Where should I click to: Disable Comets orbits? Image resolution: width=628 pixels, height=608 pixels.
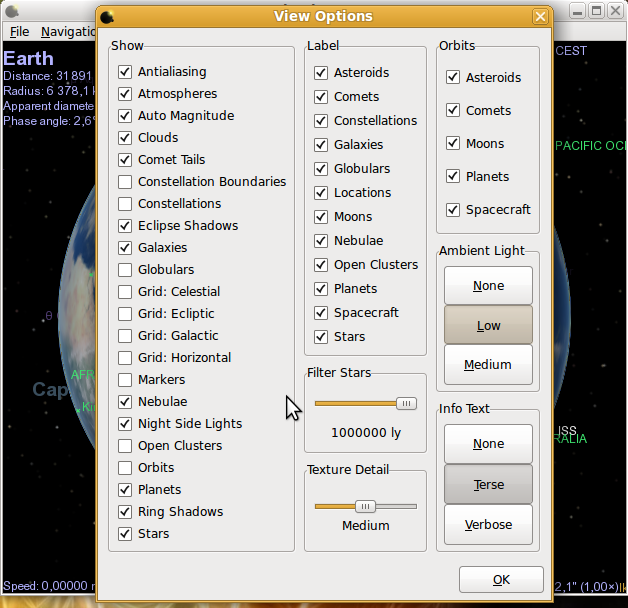coord(453,110)
